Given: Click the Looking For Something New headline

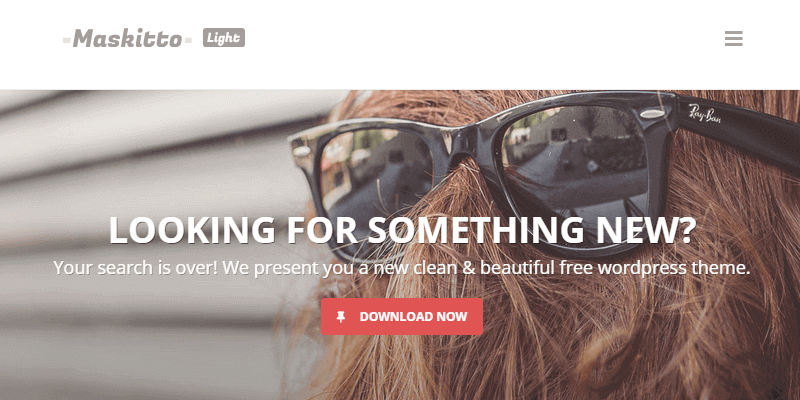Looking at the screenshot, I should 402,230.
